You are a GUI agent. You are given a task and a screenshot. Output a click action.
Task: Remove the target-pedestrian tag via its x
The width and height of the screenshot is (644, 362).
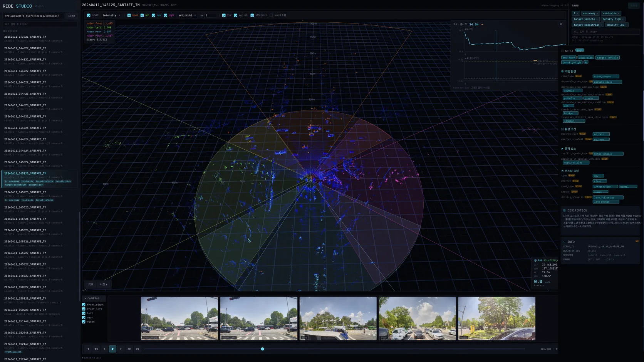(x=602, y=25)
